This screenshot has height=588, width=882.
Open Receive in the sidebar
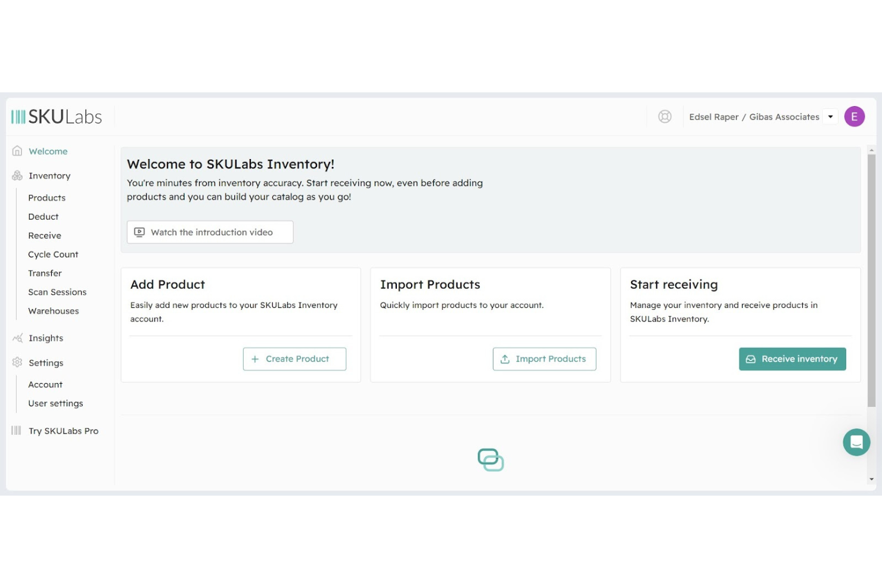[x=45, y=235]
